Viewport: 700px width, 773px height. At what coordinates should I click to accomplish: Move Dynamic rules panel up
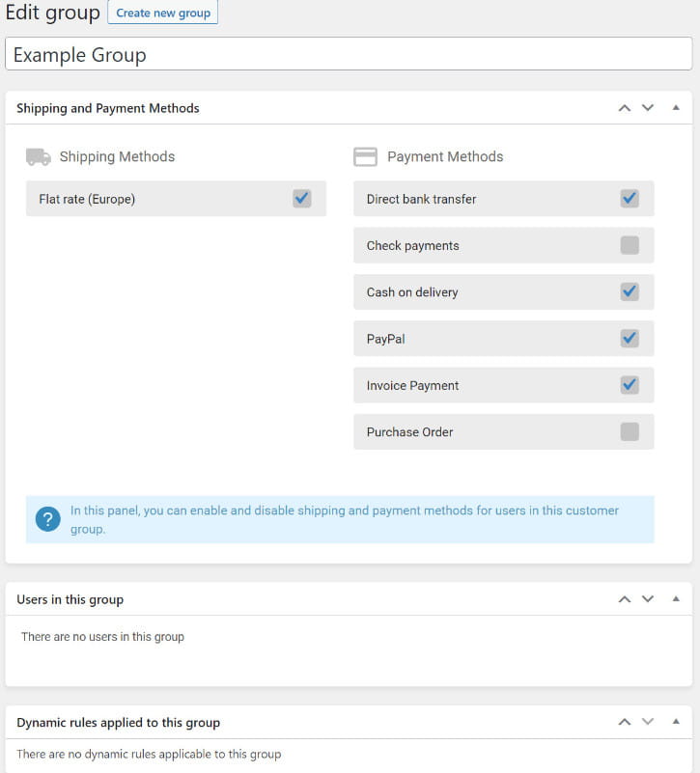[625, 722]
